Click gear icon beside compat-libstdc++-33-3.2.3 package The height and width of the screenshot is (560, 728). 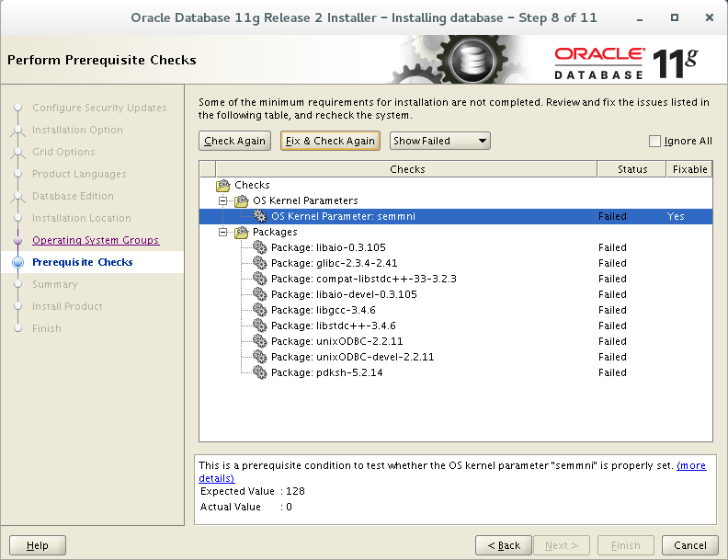pos(259,279)
